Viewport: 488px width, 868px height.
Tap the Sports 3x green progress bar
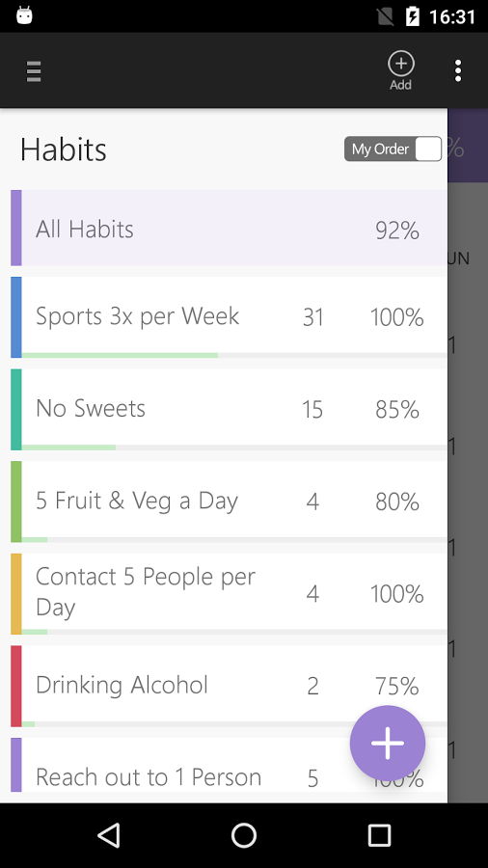point(120,355)
